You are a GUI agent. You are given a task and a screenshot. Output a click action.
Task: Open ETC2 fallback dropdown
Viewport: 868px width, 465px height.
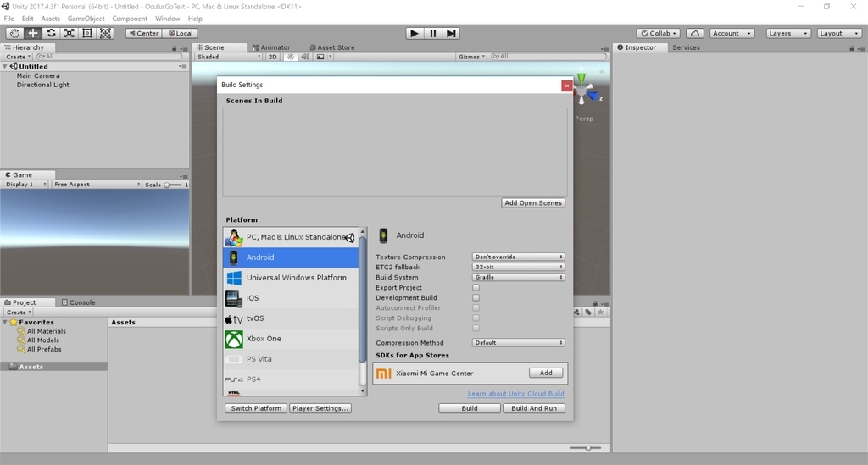click(518, 267)
